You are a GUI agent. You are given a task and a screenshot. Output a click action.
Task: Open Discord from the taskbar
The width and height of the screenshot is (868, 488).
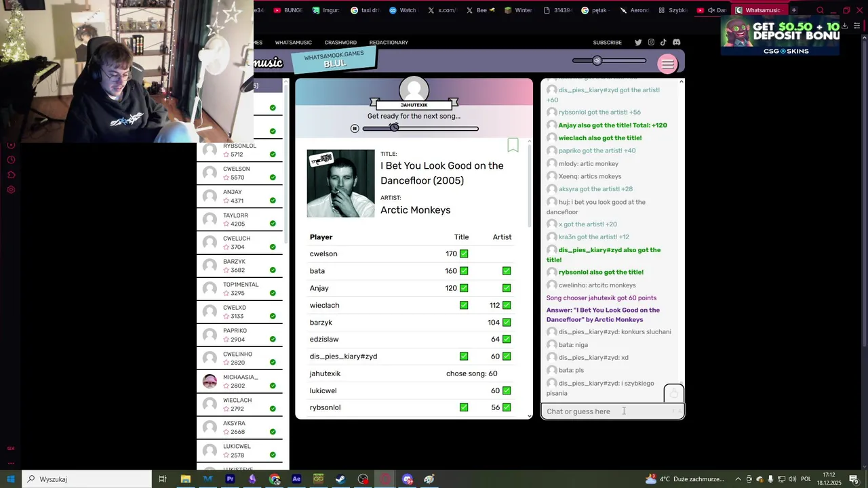[407, 479]
